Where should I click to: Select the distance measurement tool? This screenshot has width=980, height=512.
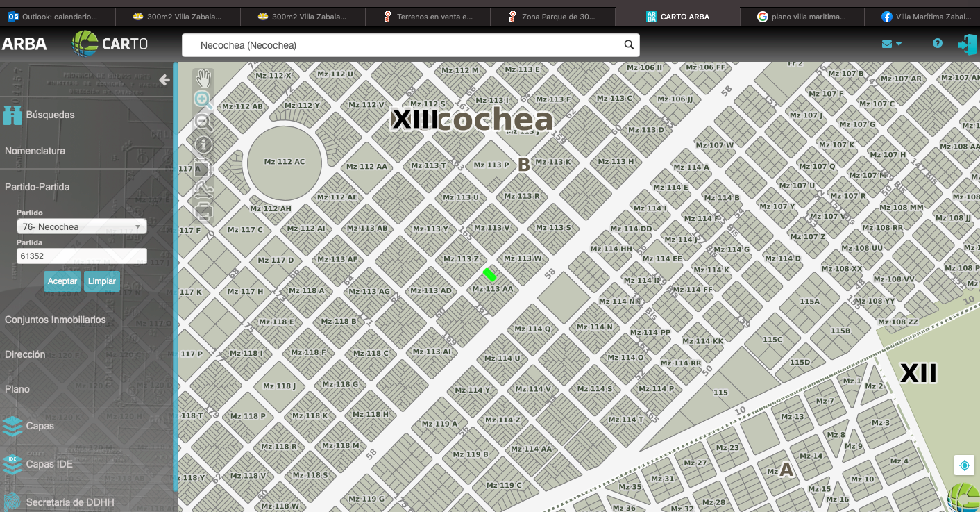click(203, 190)
